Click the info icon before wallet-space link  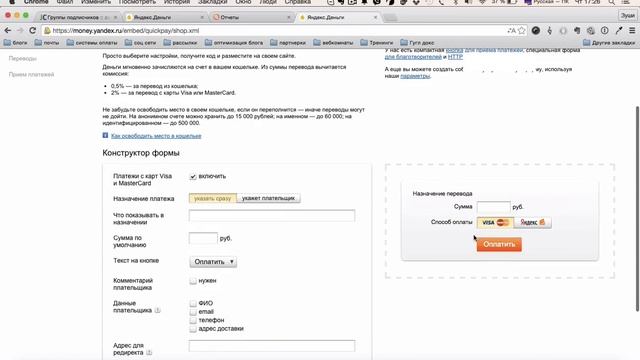105,136
